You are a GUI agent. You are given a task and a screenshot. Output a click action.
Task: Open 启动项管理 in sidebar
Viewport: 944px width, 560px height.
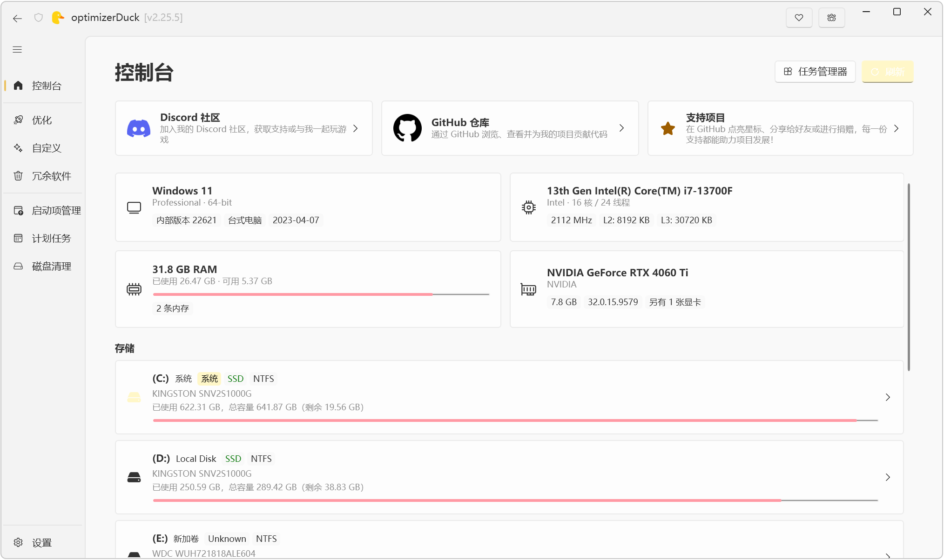[x=43, y=210]
